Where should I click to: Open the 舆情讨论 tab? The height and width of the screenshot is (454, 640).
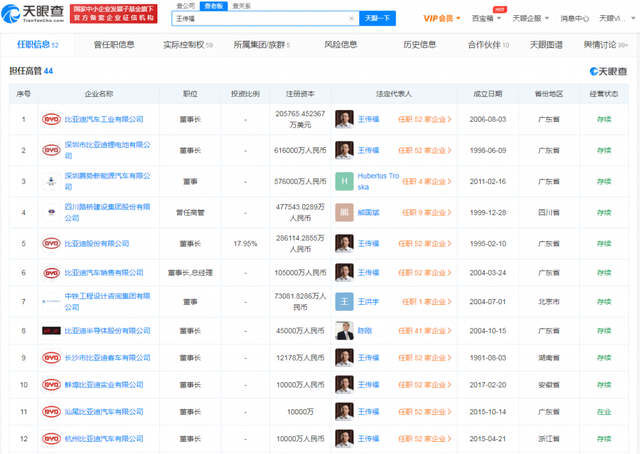click(x=606, y=45)
